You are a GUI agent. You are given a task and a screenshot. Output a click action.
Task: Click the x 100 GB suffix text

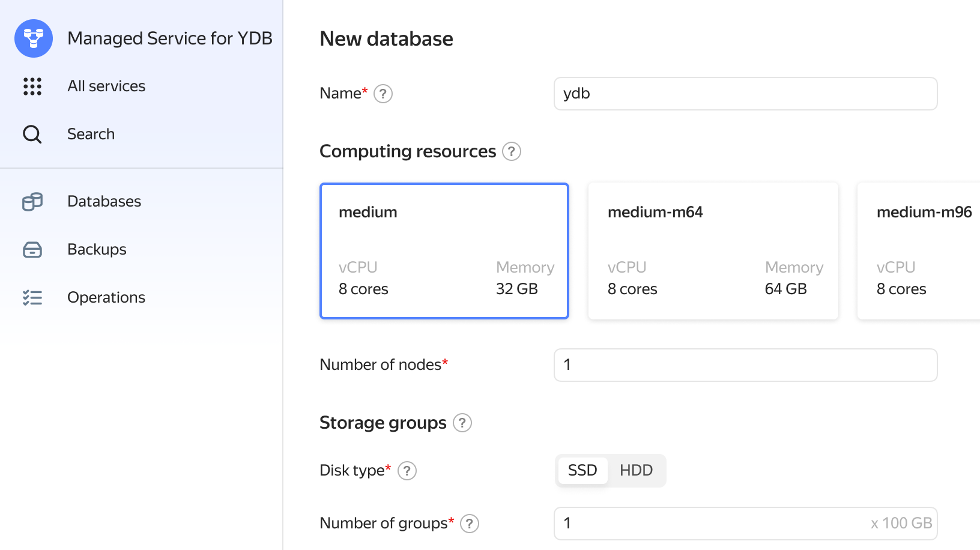click(x=901, y=523)
